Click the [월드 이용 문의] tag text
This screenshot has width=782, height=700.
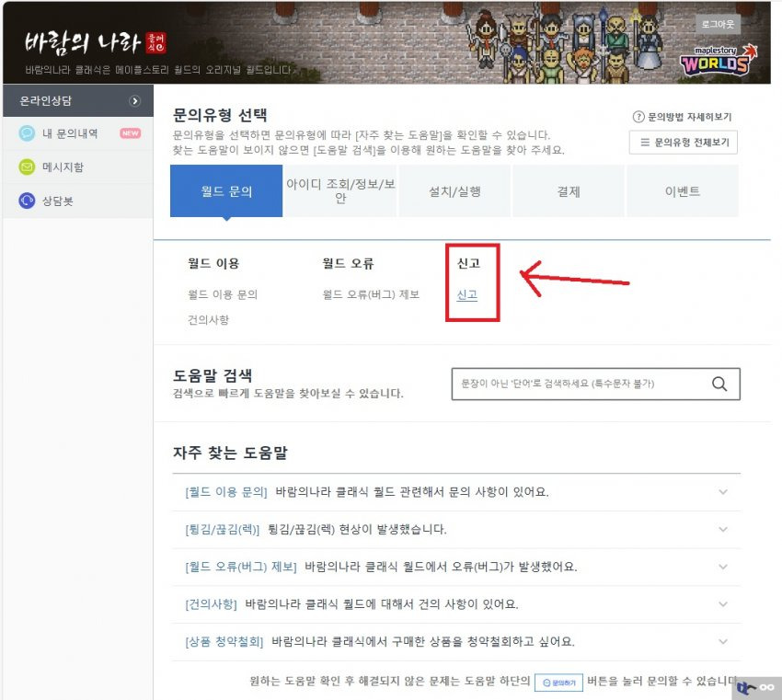tap(226, 492)
